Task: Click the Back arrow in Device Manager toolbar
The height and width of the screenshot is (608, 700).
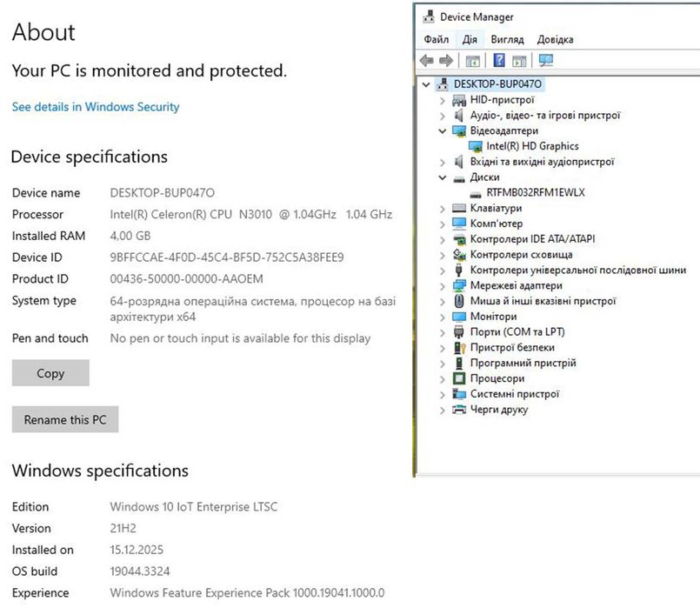Action: tap(426, 60)
